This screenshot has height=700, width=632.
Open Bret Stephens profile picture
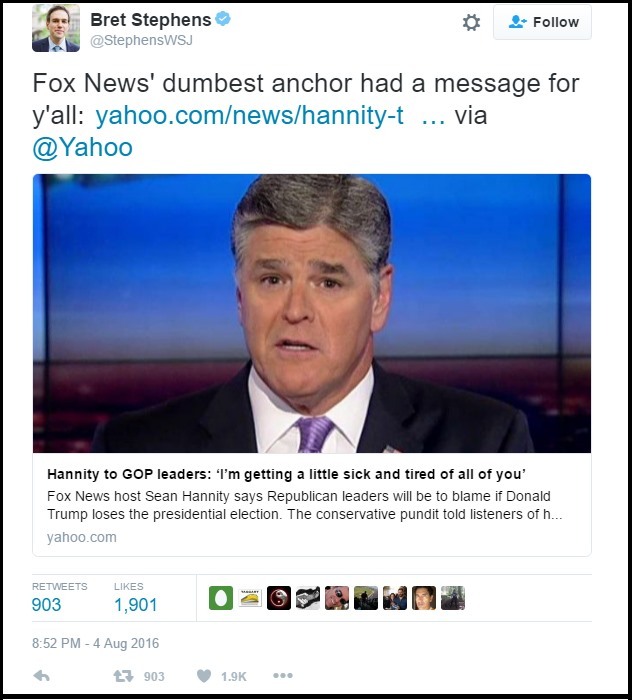point(56,28)
